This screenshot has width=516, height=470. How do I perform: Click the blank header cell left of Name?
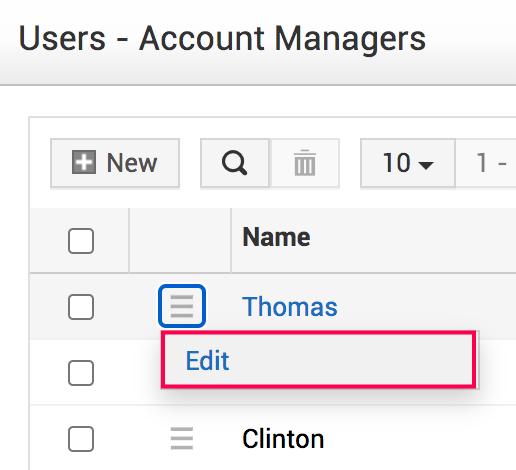click(x=180, y=240)
